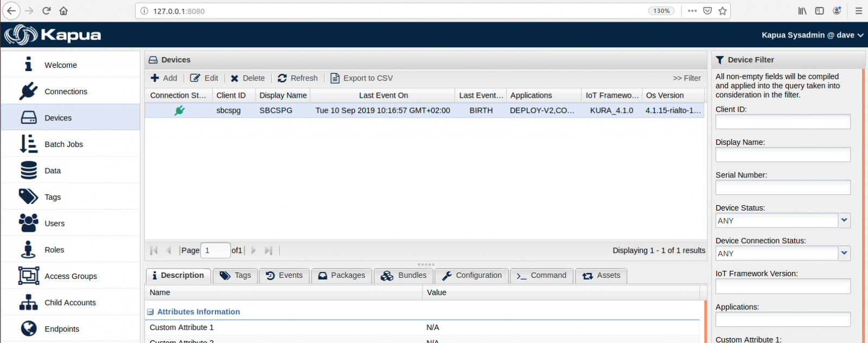Click the Delete device button
Image resolution: width=868 pixels, height=343 pixels.
247,78
